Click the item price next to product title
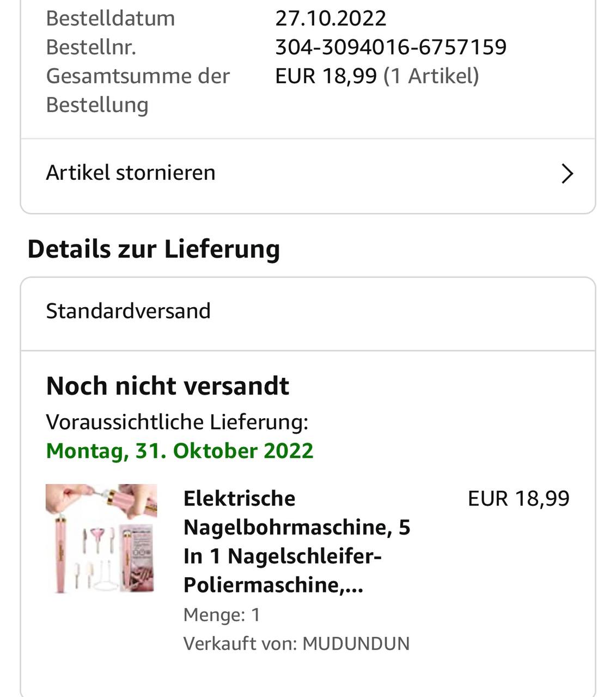This screenshot has width=616, height=697. pyautogui.click(x=518, y=498)
